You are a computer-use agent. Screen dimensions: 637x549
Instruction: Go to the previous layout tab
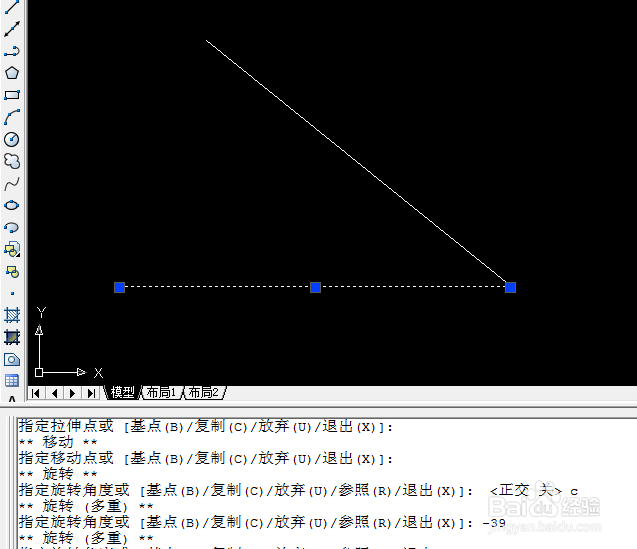(x=54, y=393)
